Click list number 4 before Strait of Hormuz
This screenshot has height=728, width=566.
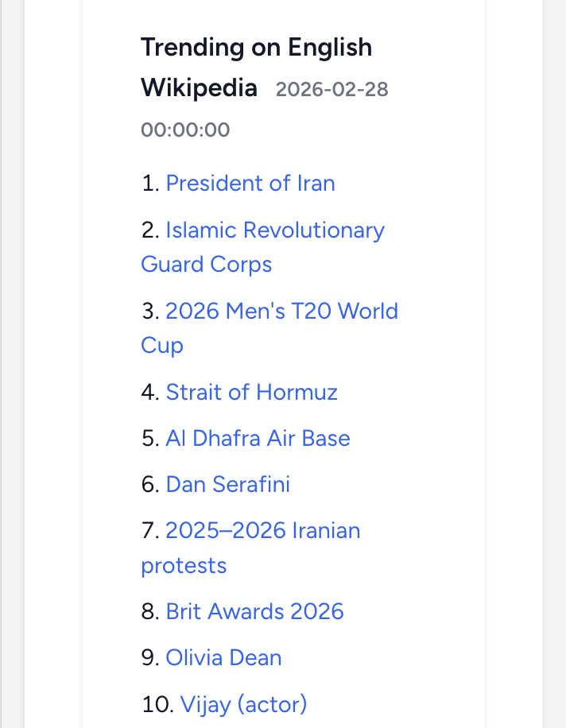tap(150, 392)
